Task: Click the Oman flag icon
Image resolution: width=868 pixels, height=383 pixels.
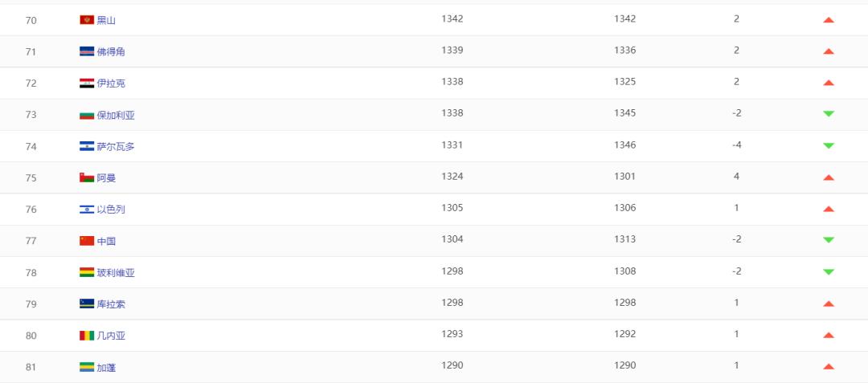Action: (87, 177)
